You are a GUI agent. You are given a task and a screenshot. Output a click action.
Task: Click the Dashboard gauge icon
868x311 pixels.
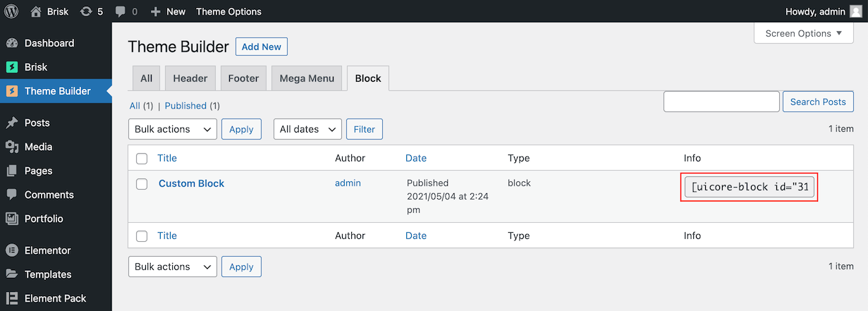click(x=12, y=43)
